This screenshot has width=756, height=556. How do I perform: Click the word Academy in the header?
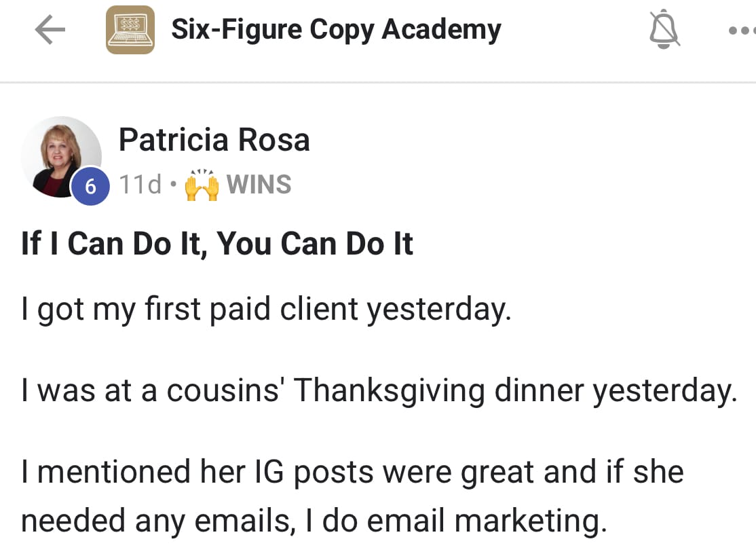coord(441,30)
